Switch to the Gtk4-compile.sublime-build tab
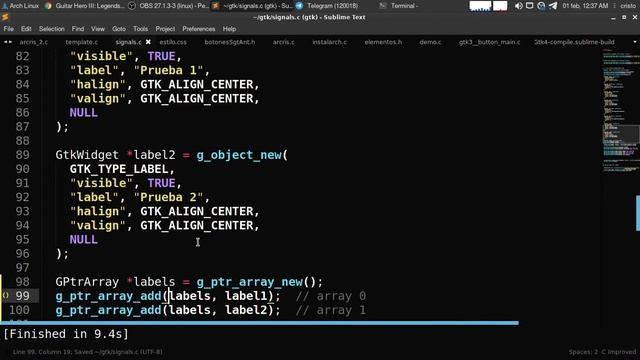 (574, 42)
